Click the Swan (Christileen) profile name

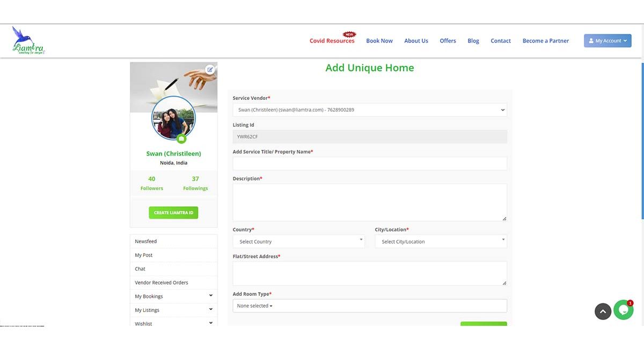(x=173, y=154)
